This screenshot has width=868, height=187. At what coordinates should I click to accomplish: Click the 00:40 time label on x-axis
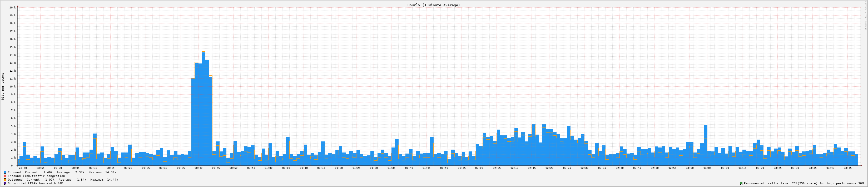pos(199,168)
